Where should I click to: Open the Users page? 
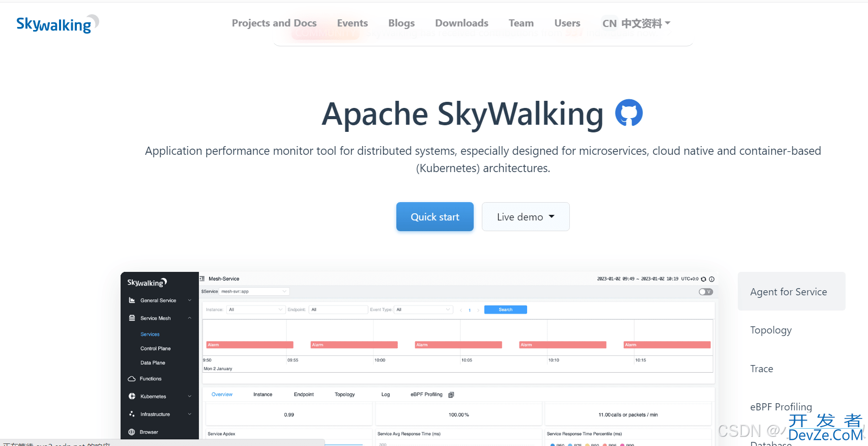point(567,23)
